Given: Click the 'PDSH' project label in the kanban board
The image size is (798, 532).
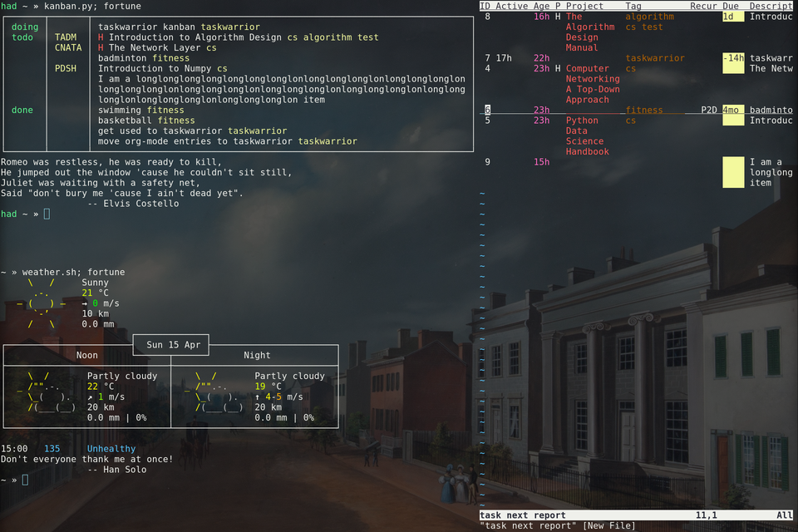Looking at the screenshot, I should 66,69.
